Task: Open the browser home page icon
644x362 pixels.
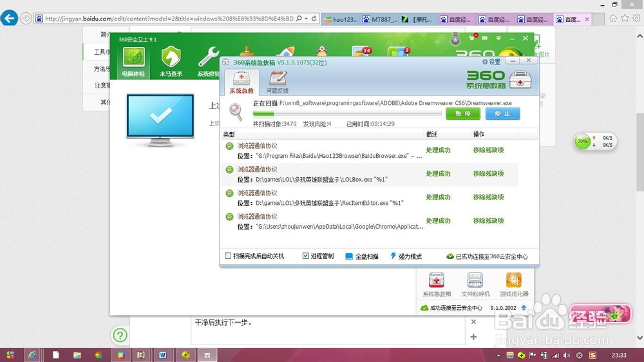Action: [x=613, y=18]
